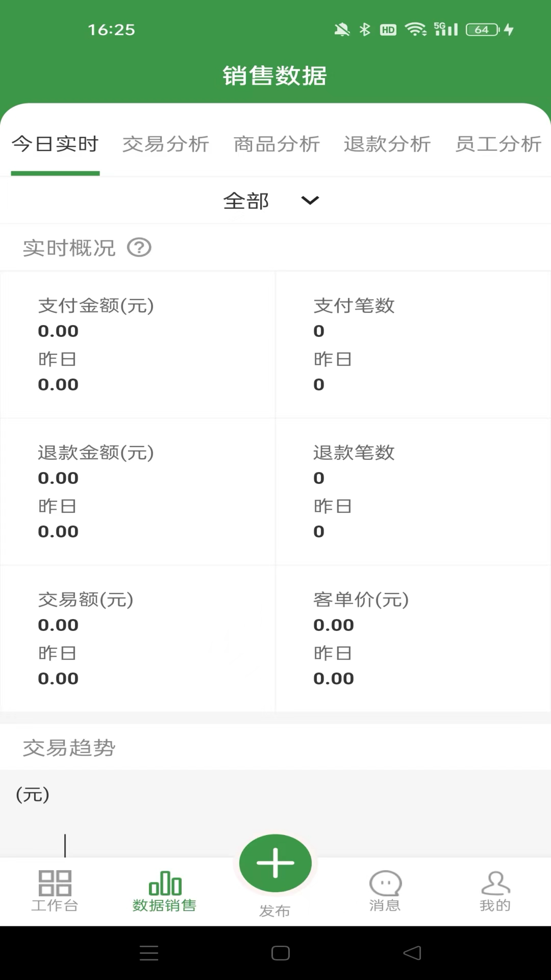
Task: Tap the green plus 发布 publish button
Action: click(x=275, y=863)
